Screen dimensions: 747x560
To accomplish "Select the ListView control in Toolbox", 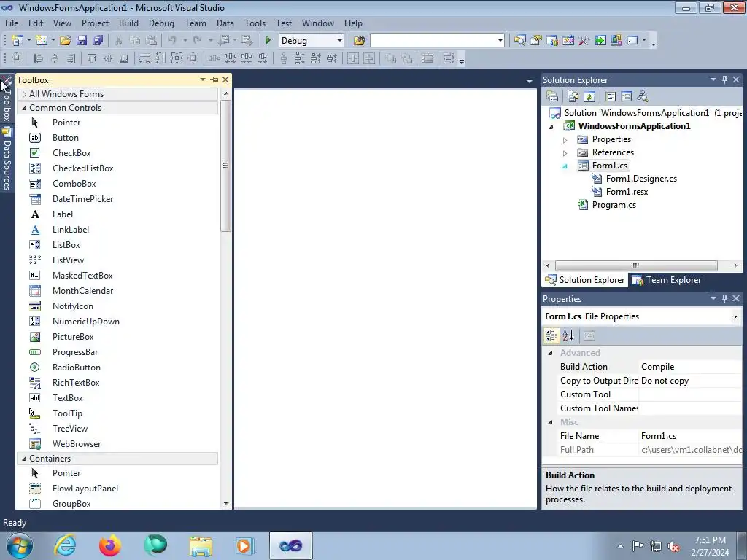I will [68, 260].
